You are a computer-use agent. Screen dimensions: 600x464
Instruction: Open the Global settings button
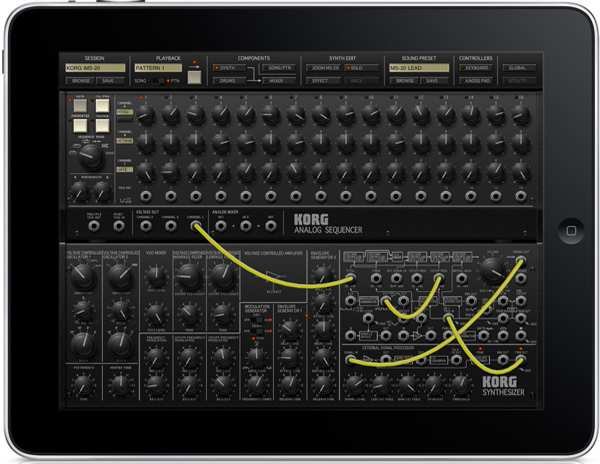pos(519,68)
